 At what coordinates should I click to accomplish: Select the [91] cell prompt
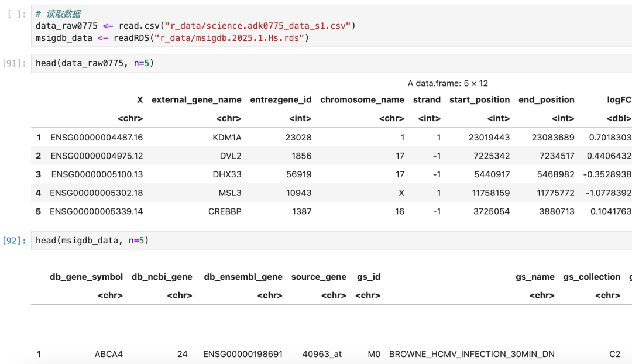click(x=15, y=63)
